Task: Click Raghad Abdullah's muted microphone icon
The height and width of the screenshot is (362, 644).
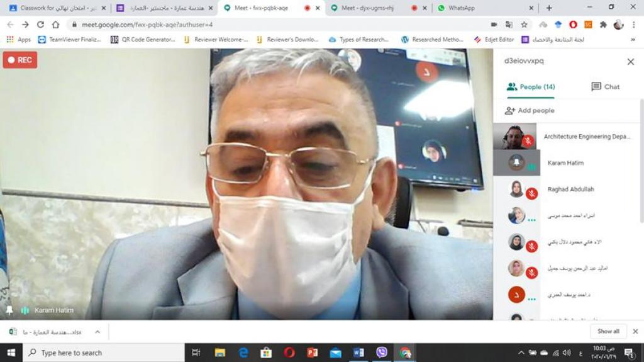Action: click(x=531, y=193)
